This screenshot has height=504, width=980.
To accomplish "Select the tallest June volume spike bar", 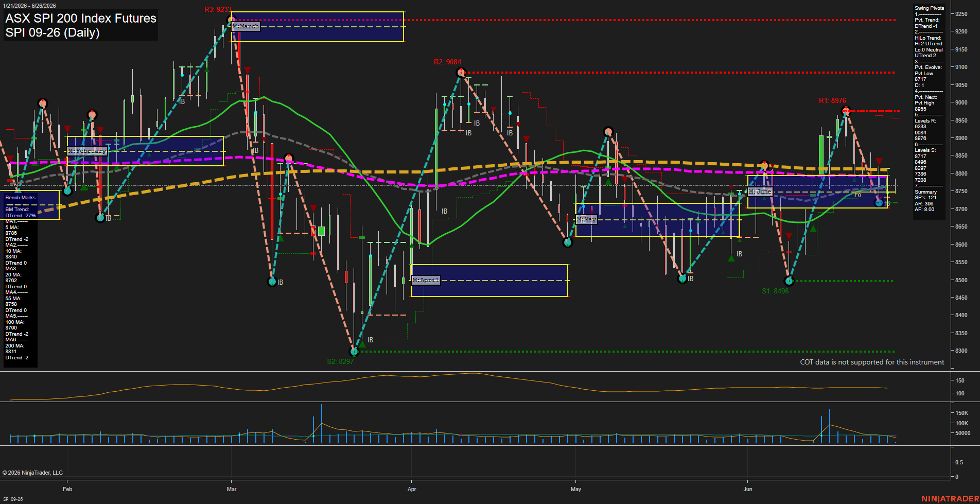I will 829,426.
